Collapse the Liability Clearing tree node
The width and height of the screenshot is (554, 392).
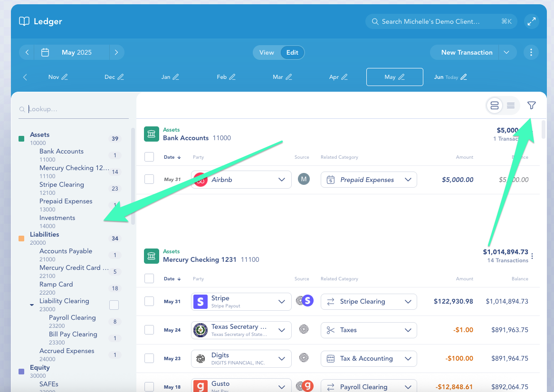coord(32,305)
